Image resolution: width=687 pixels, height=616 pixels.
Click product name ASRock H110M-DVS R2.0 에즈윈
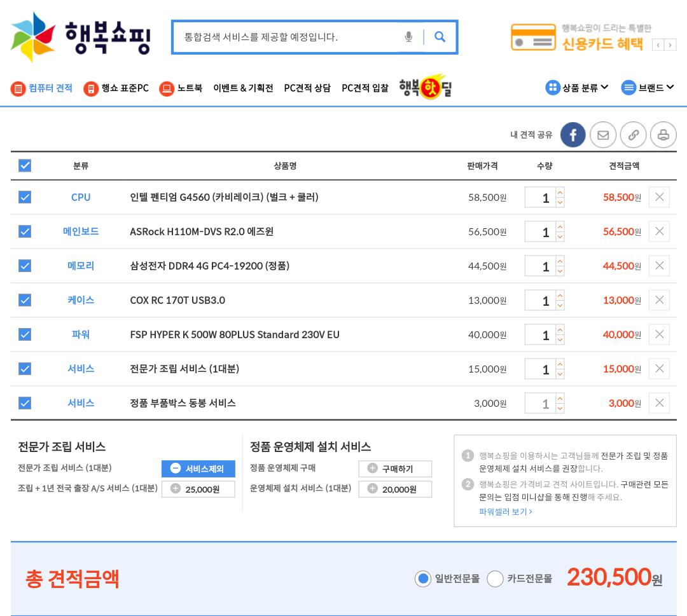click(x=202, y=231)
